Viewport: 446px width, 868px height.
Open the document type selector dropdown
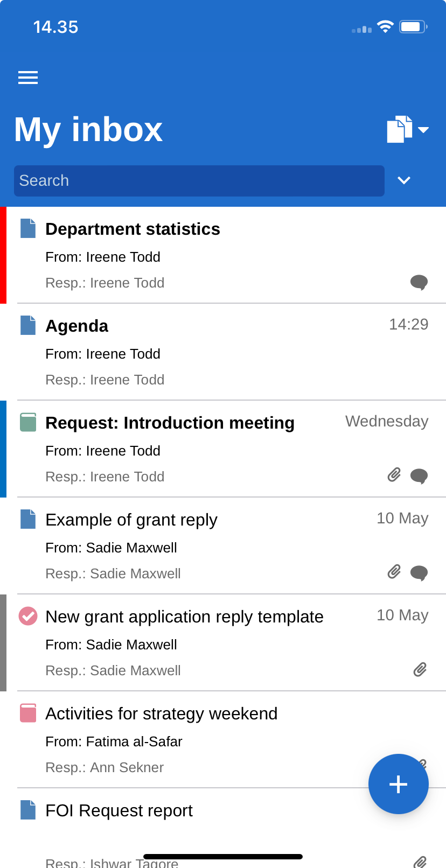click(x=407, y=129)
